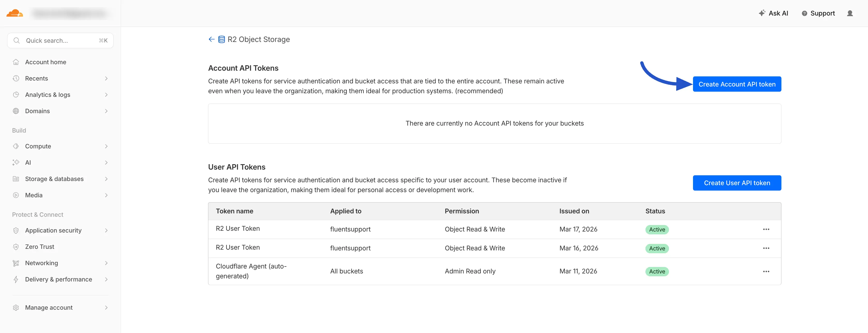Click the Cloudflare logo in the top left
This screenshot has width=868, height=333.
point(14,13)
